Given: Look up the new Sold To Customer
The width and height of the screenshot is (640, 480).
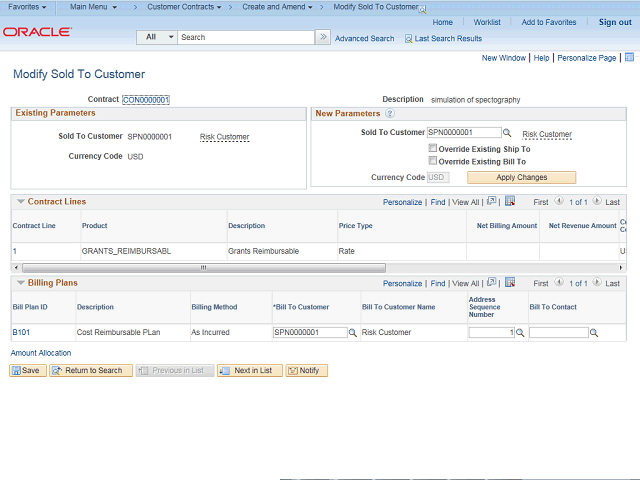Looking at the screenshot, I should pyautogui.click(x=507, y=133).
